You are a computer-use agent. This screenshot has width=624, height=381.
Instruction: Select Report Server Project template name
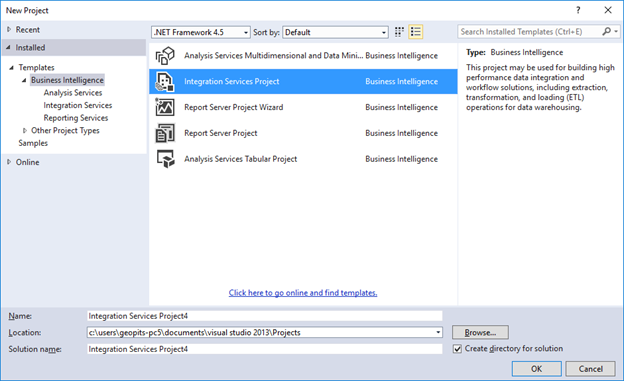pyautogui.click(x=220, y=133)
